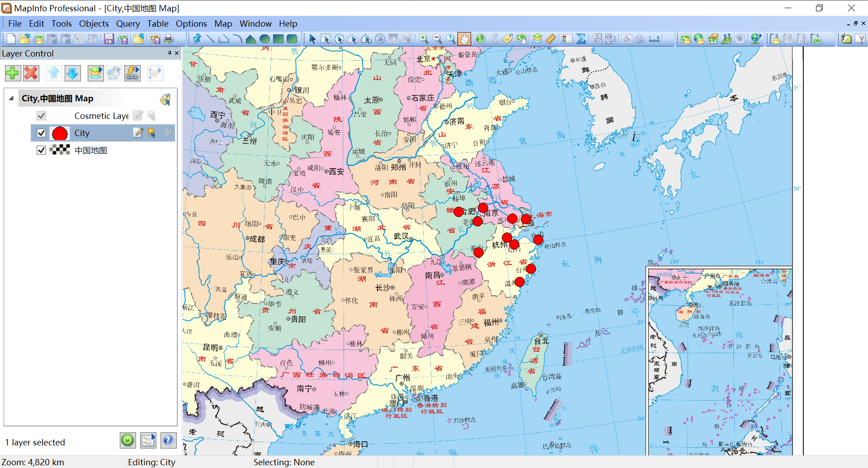
Task: Move the layer down with blue arrow
Action: pyautogui.click(x=73, y=73)
